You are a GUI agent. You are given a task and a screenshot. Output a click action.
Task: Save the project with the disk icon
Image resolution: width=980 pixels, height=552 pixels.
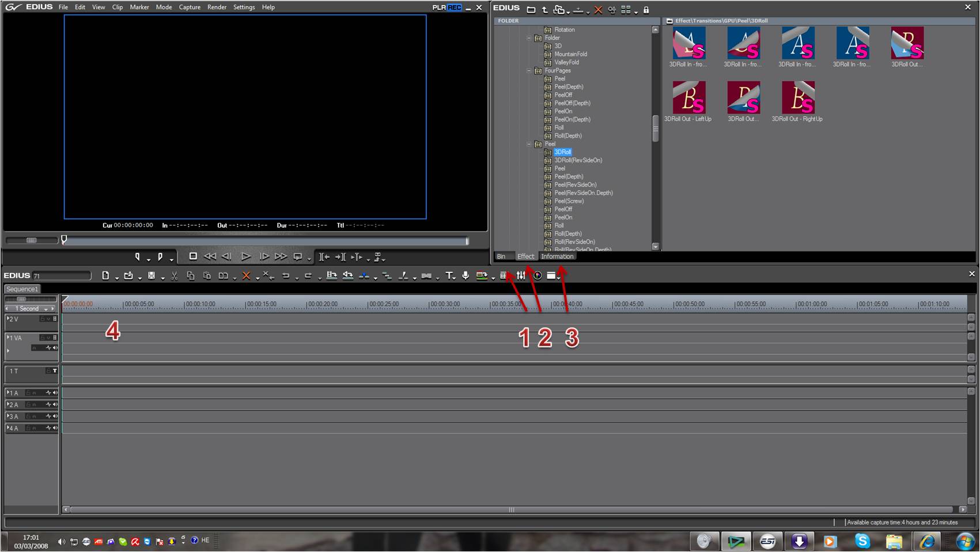(x=152, y=275)
